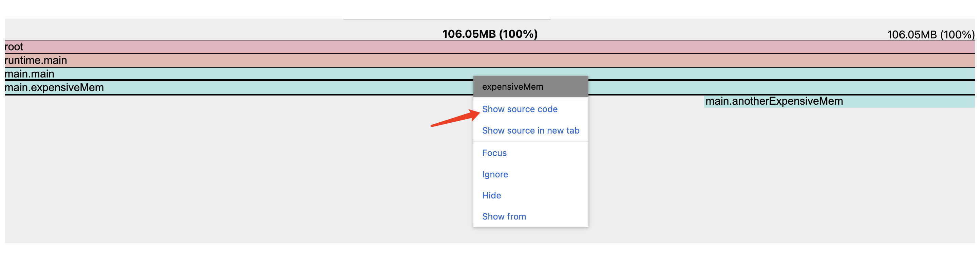Select the pink root frame
Screen dimensions: 980x261
click(x=228, y=47)
